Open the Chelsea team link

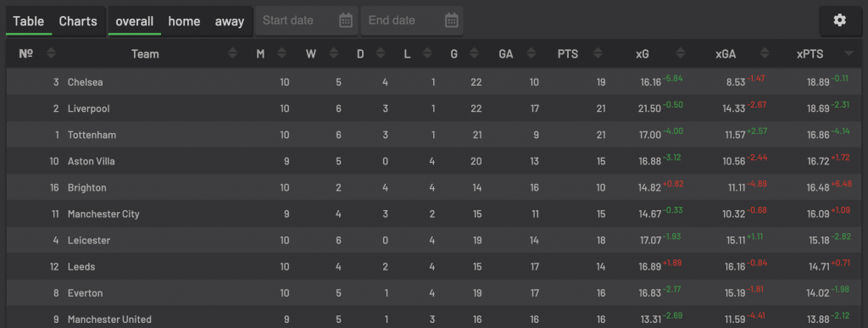tap(86, 82)
